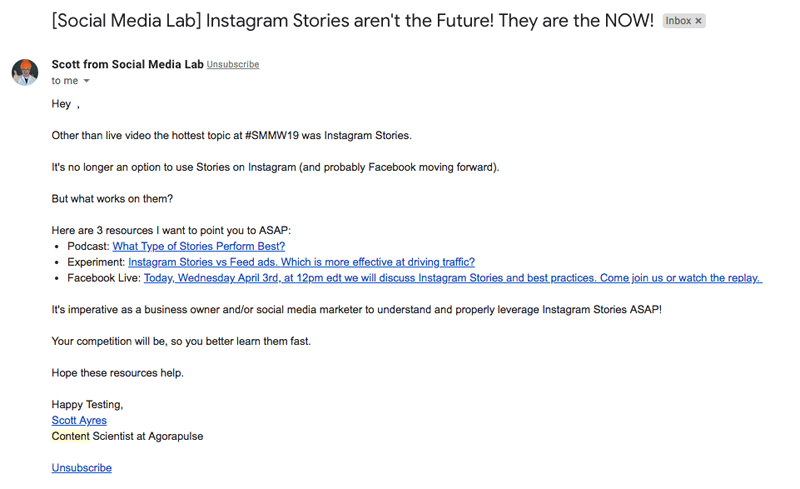
Task: Click the 'to me' recipient text
Action: pos(65,81)
